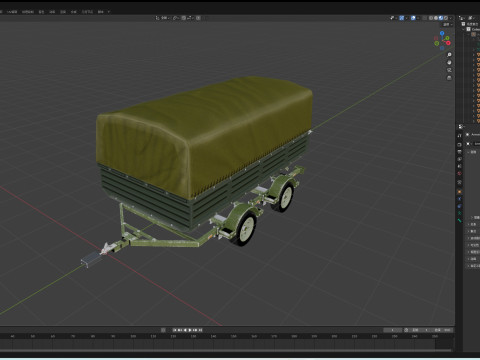The width and height of the screenshot is (480, 360).
Task: Jump to timeline start frame
Action: [x=175, y=330]
